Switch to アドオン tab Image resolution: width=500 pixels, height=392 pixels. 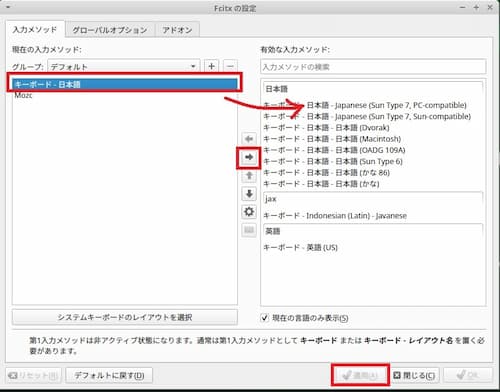177,30
